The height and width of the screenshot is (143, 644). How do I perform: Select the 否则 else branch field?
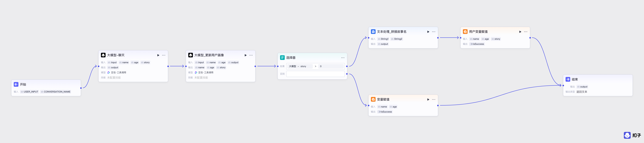point(315,74)
